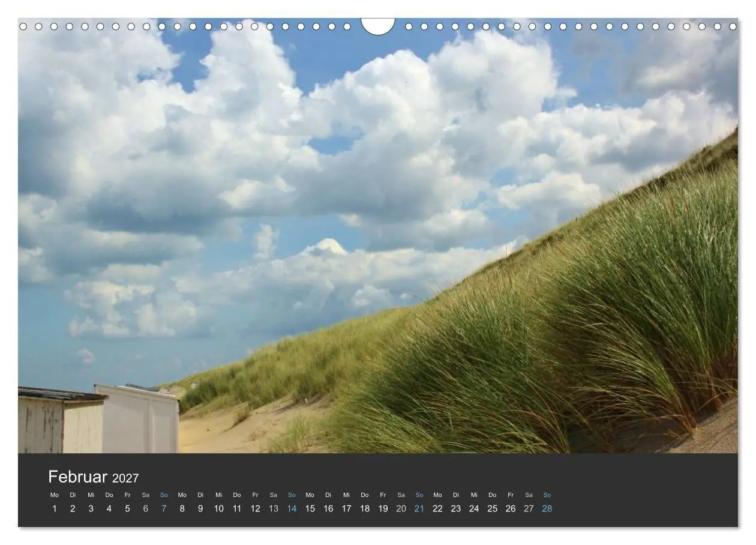Select day 4 in the calendar row
The image size is (756, 545).
pyautogui.click(x=109, y=508)
